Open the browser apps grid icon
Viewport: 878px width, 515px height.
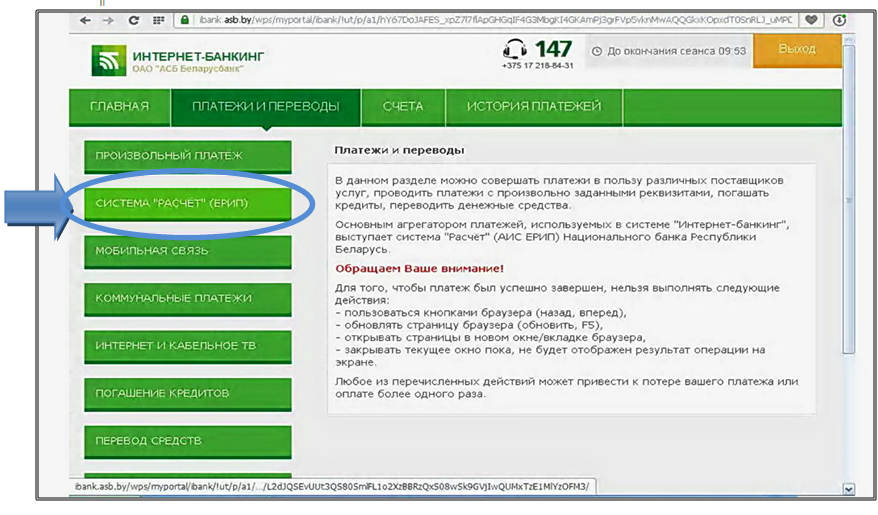tap(158, 20)
